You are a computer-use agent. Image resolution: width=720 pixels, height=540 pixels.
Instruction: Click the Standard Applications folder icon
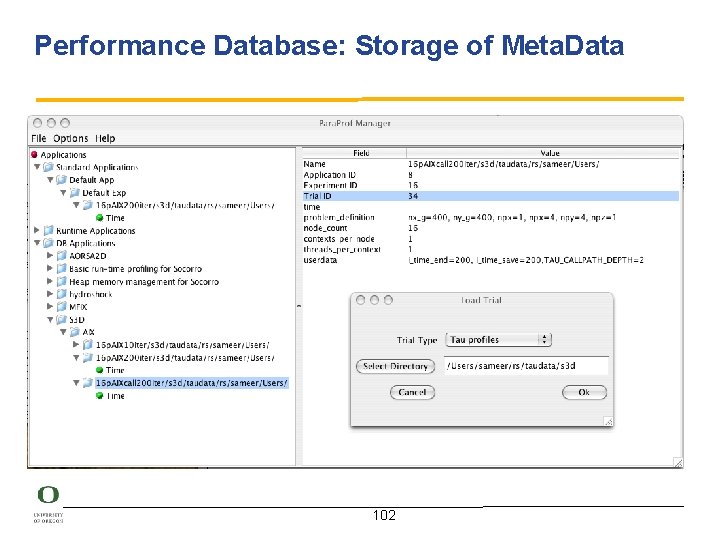pos(48,168)
